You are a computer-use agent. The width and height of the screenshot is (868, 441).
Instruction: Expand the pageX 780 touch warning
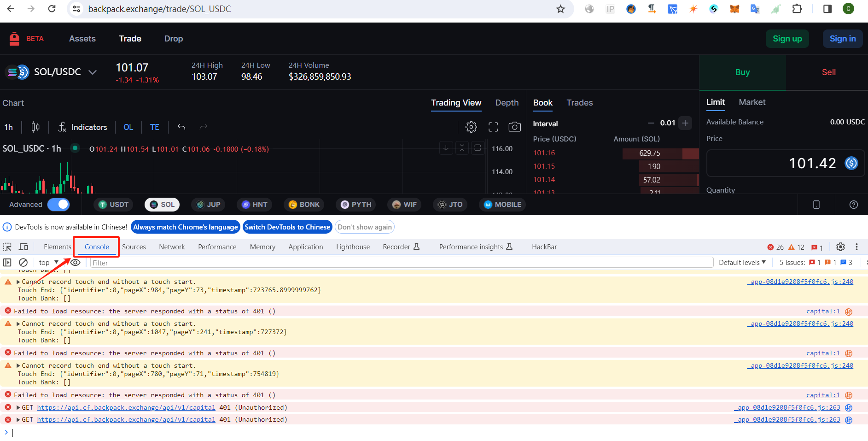point(18,366)
